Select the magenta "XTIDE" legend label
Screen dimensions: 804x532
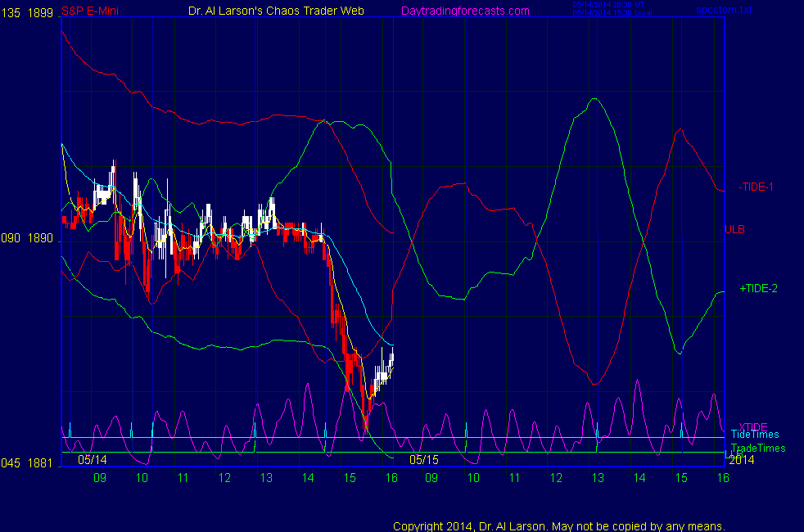point(753,426)
